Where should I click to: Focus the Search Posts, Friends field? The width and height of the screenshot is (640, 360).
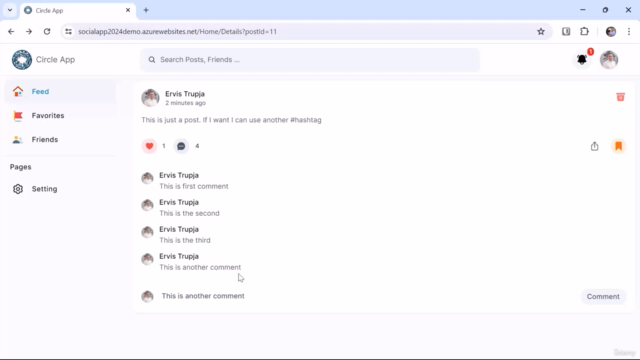coord(310,60)
